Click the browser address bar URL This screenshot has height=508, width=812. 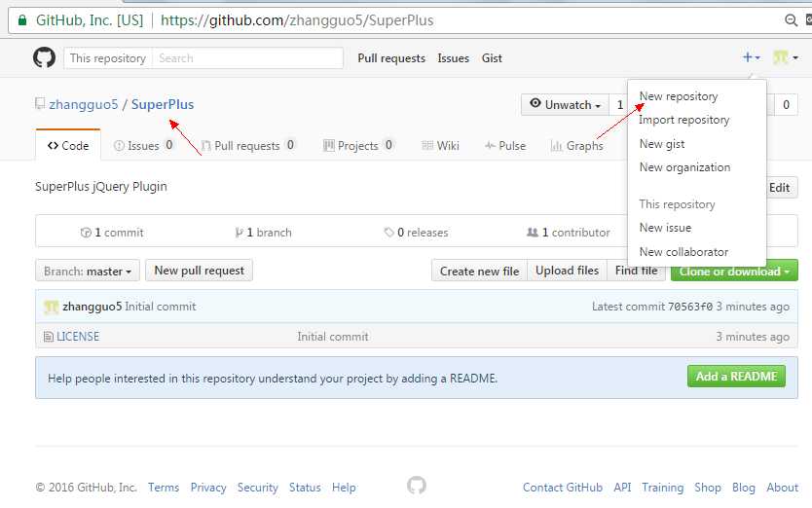(297, 20)
